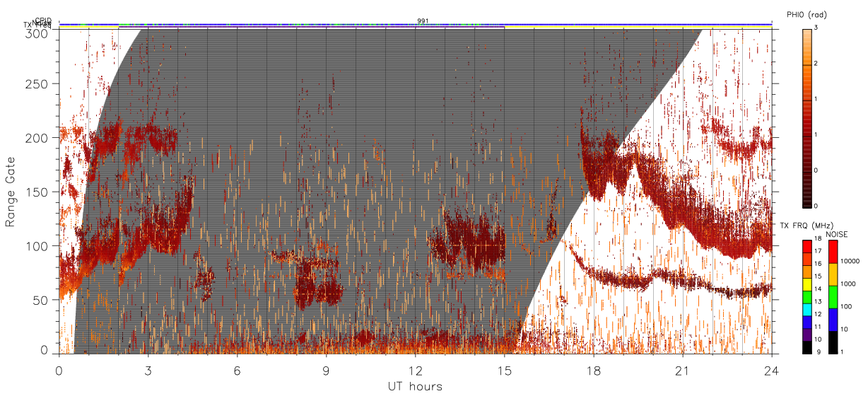
Task: Click the "991" label above the plot
Action: coord(422,21)
